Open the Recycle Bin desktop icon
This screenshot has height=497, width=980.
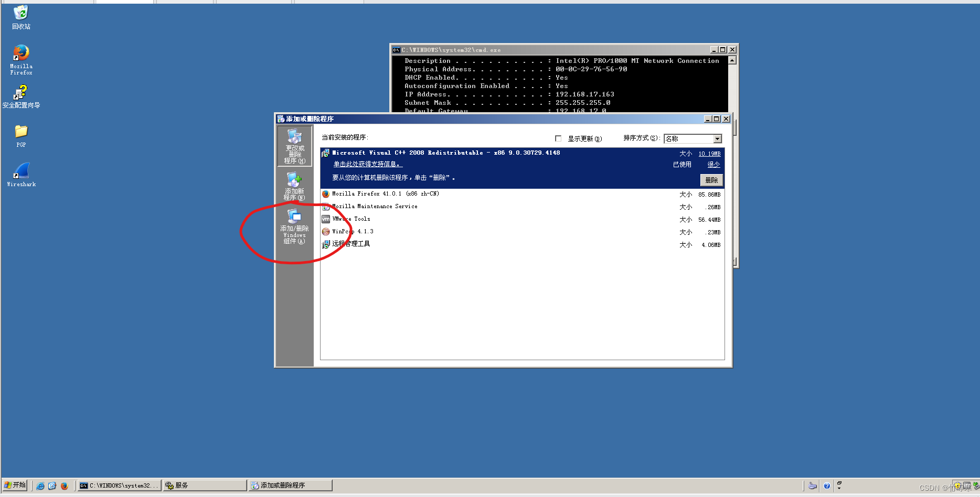tap(21, 17)
